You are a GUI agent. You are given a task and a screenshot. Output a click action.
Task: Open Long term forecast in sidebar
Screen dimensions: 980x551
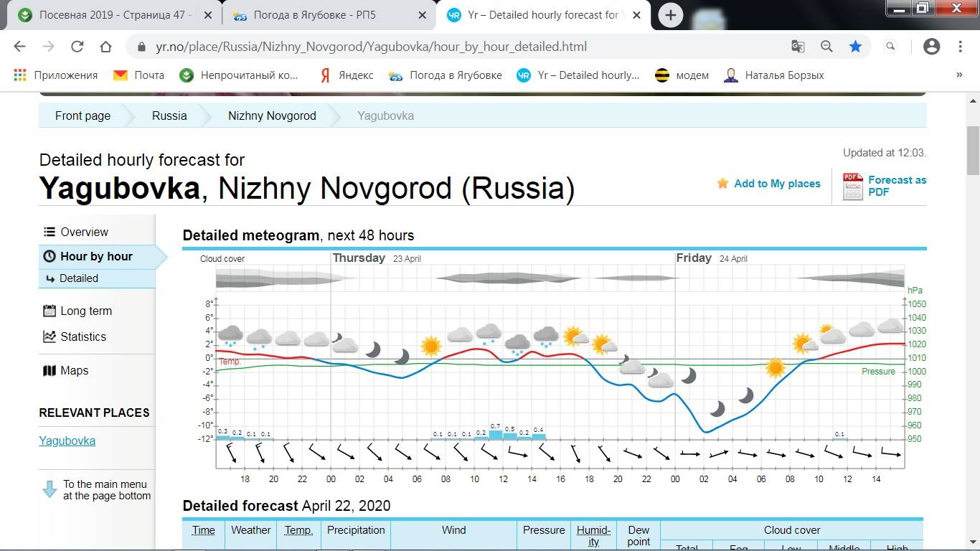(86, 311)
